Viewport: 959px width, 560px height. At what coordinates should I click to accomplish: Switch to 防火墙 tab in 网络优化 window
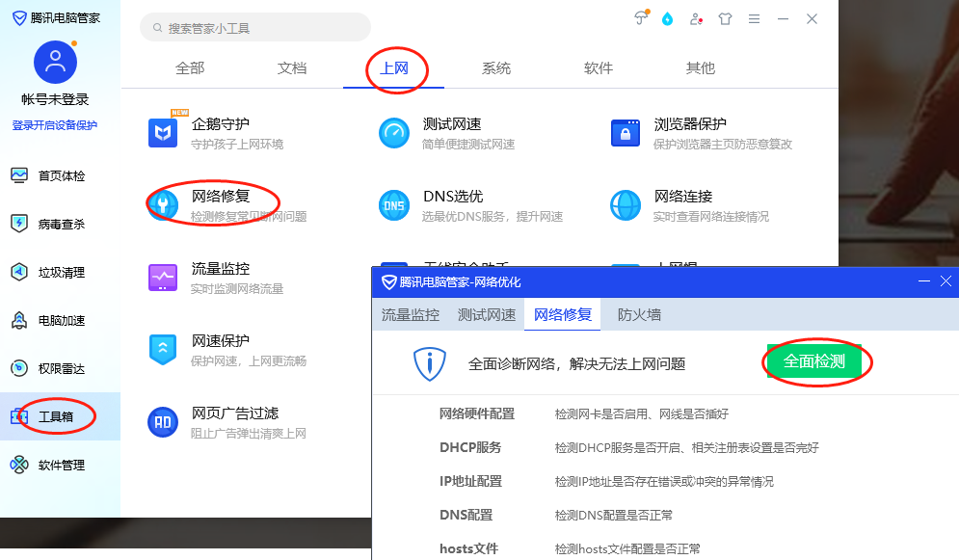(639, 315)
